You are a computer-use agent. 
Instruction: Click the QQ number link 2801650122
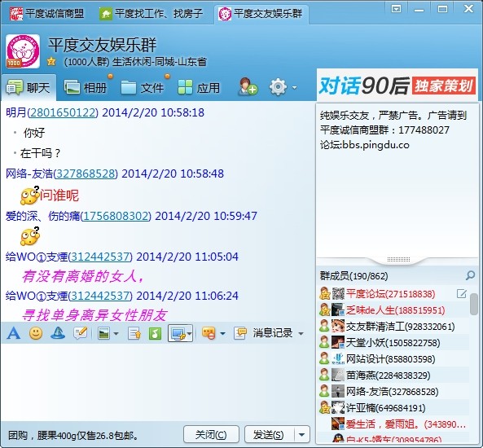[x=63, y=112]
